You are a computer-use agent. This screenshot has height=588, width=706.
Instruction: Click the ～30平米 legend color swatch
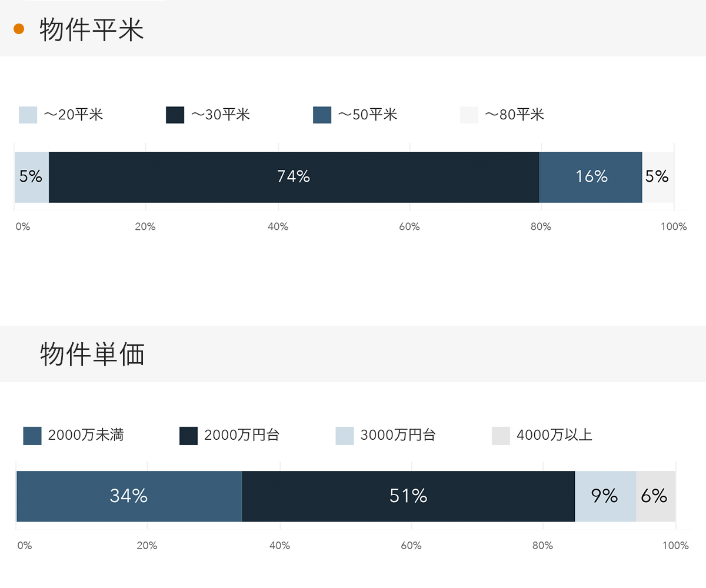click(x=175, y=115)
